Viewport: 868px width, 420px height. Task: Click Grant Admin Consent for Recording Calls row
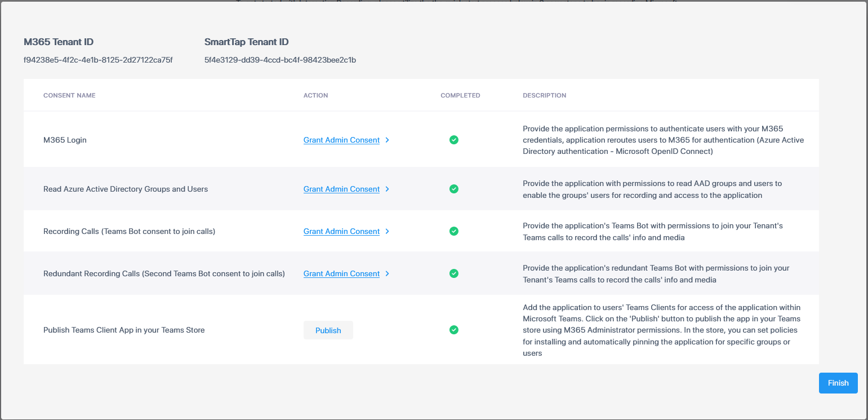point(341,231)
